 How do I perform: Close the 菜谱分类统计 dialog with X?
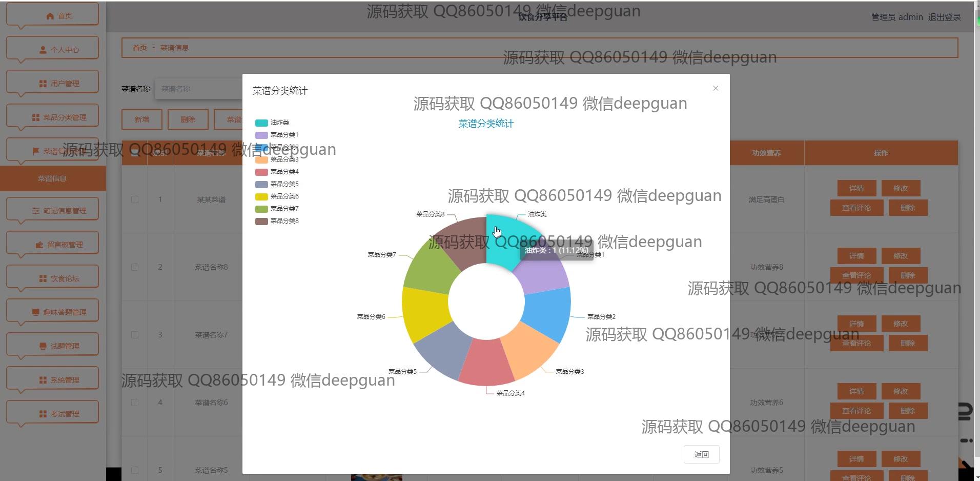pyautogui.click(x=716, y=88)
